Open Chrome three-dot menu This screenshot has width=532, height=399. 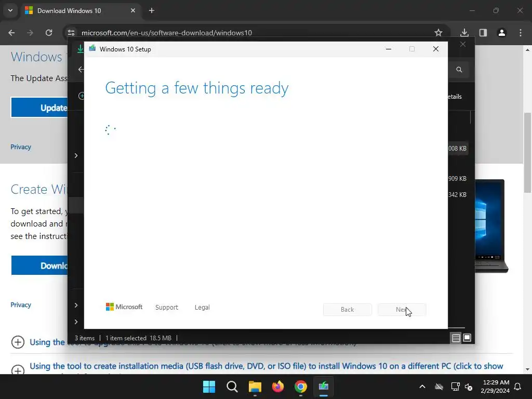point(521,33)
